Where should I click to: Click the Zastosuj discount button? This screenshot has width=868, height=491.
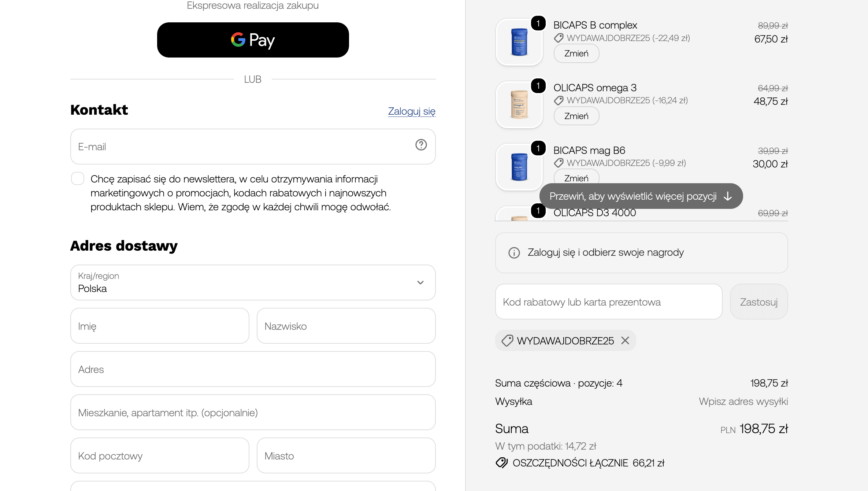(x=759, y=302)
